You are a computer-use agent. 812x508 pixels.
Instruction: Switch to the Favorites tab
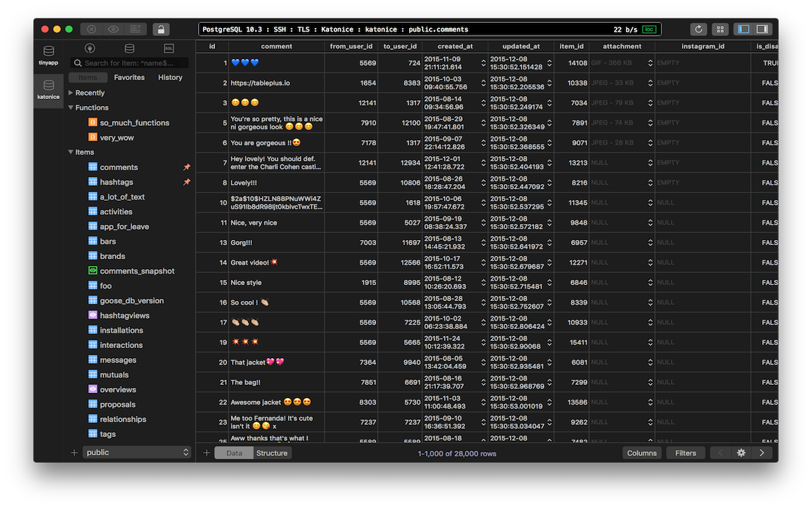pos(129,77)
